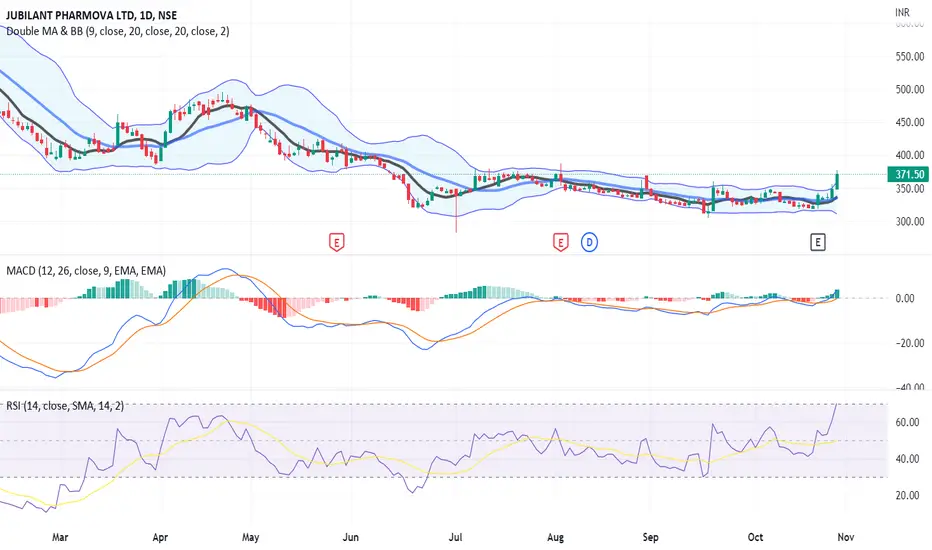Click the Sep label on time axis
This screenshot has height=550, width=932.
click(x=650, y=537)
